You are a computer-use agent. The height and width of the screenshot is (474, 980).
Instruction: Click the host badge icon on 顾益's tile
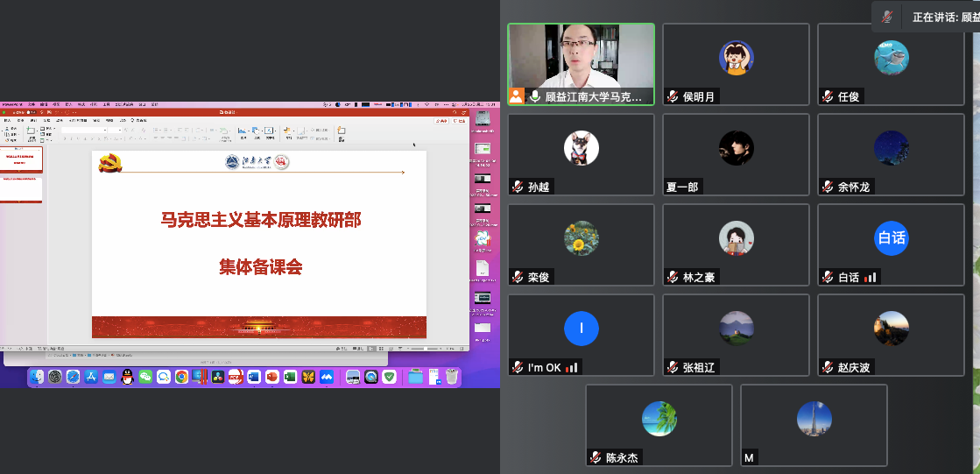[517, 96]
